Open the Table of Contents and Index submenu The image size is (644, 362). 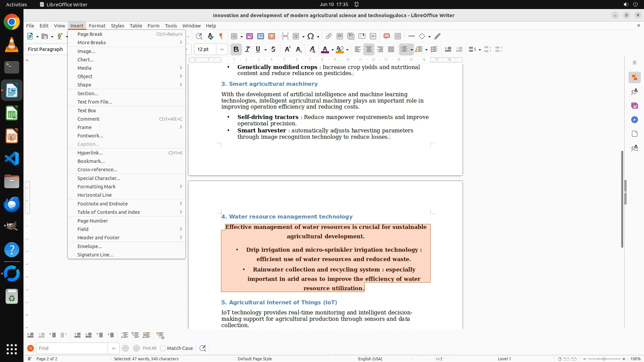(x=109, y=212)
